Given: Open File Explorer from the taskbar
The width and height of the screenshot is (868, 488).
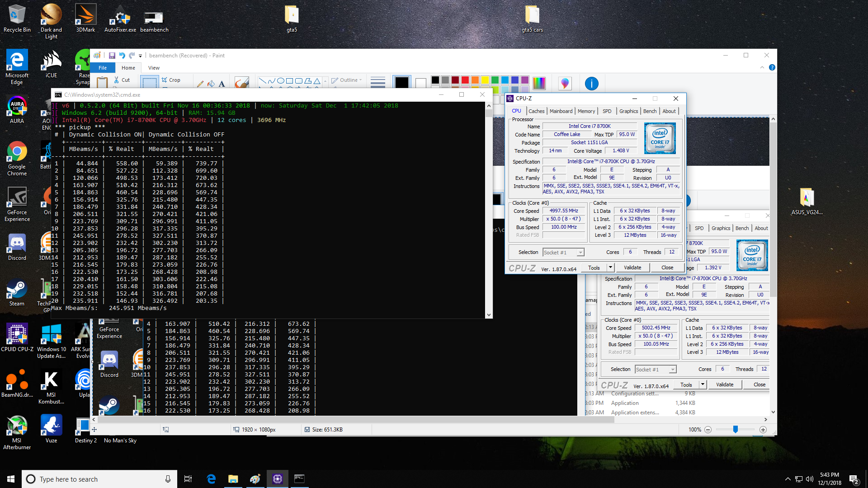Looking at the screenshot, I should (x=233, y=479).
